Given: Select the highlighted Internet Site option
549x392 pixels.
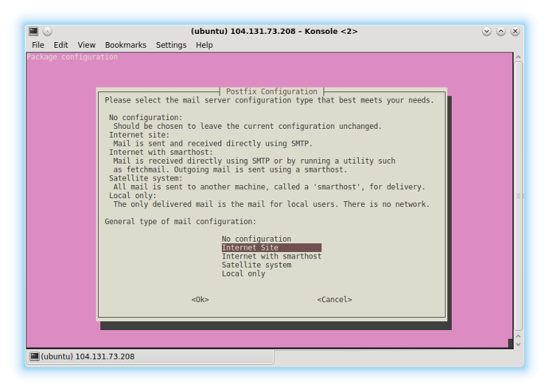Looking at the screenshot, I should 271,248.
